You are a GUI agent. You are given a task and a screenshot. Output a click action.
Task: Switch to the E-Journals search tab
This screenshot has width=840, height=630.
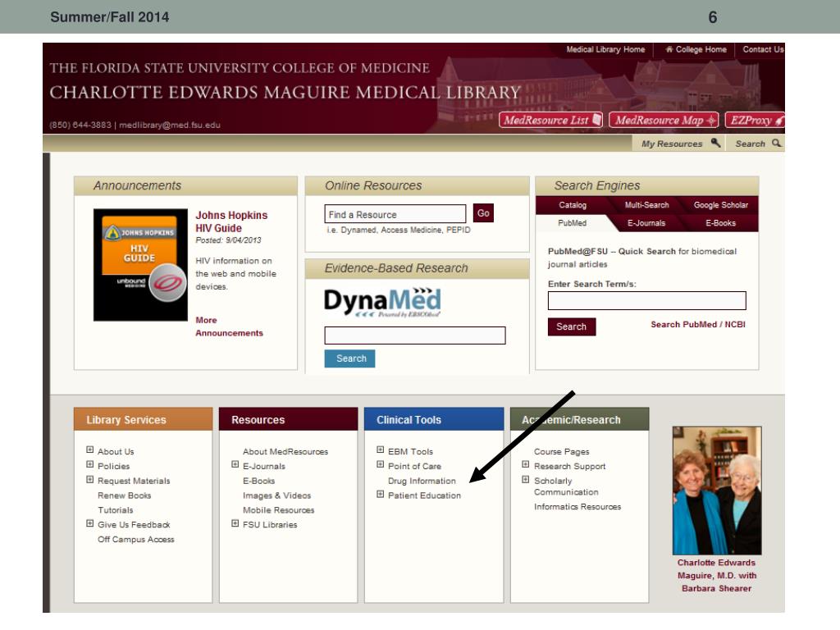646,223
